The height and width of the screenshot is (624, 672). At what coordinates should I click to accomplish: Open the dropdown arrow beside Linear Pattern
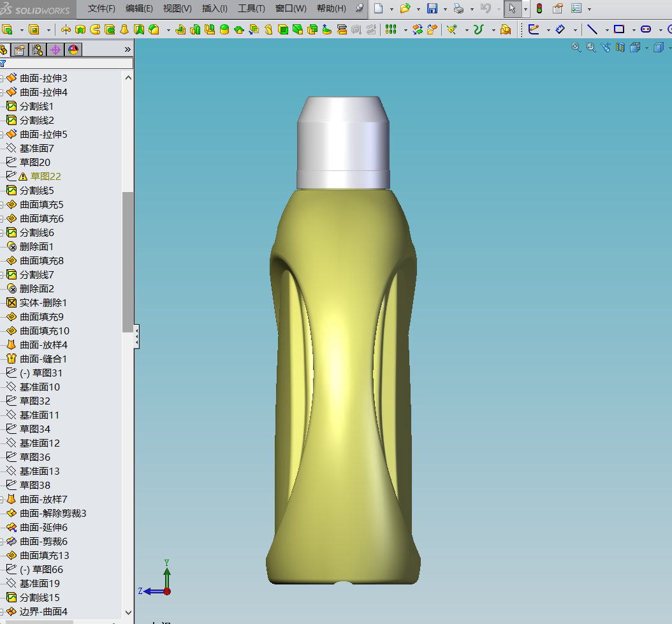coord(405,30)
